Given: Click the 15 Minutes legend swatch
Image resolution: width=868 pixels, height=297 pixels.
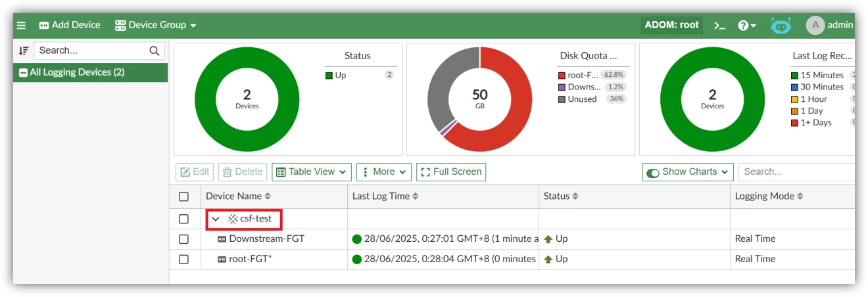Looking at the screenshot, I should pos(794,76).
